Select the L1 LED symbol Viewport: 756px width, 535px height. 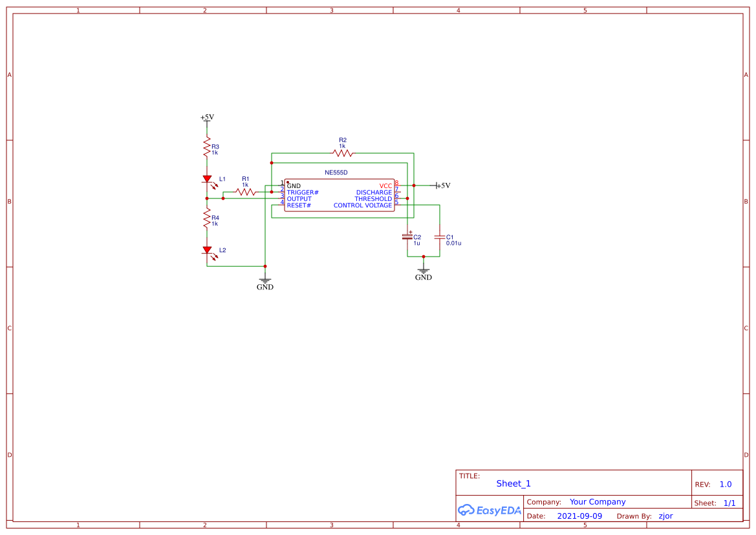click(x=208, y=180)
